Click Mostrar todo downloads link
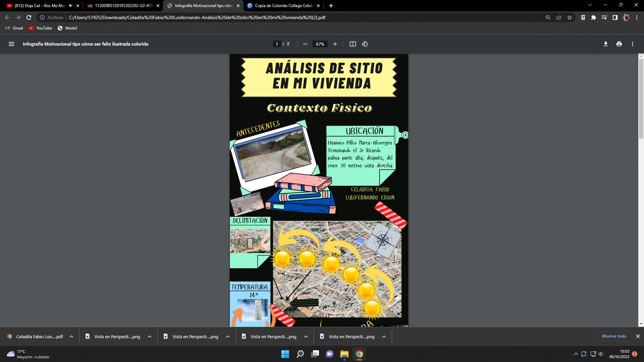 coord(614,336)
